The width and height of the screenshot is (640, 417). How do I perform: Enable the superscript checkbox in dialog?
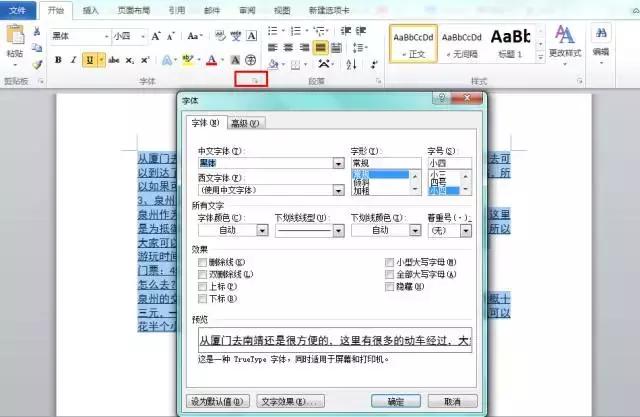[202, 286]
